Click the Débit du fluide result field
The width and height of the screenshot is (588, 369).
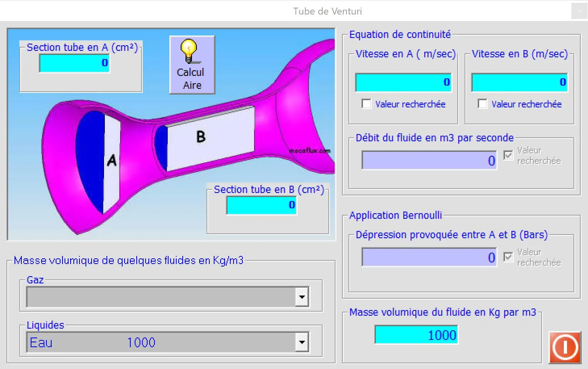tap(429, 160)
